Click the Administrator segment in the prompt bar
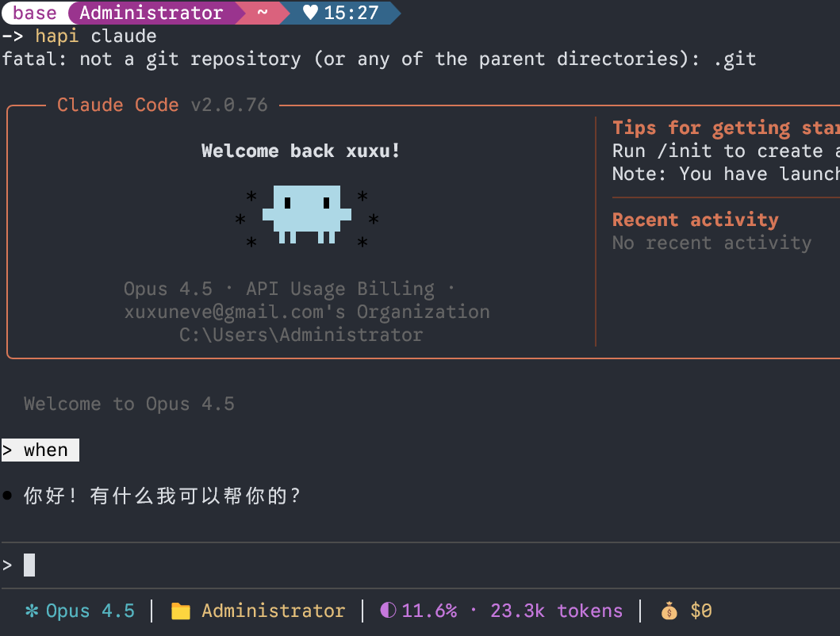The image size is (840, 636). click(x=151, y=13)
